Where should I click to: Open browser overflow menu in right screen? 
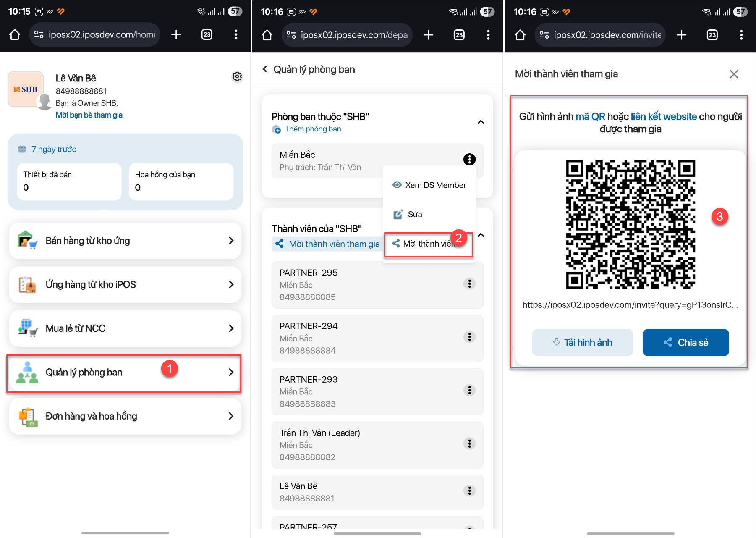[x=741, y=35]
